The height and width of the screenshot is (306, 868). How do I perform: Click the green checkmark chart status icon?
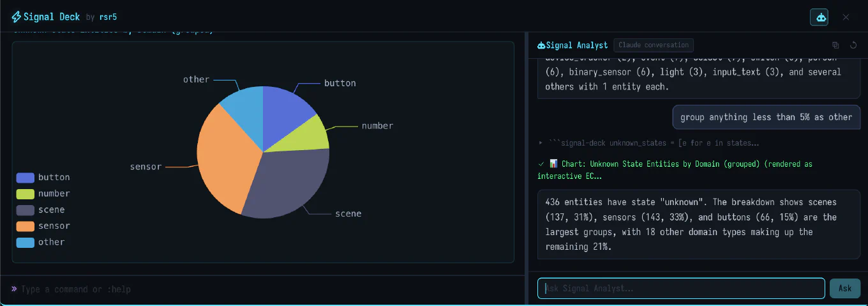click(x=541, y=164)
